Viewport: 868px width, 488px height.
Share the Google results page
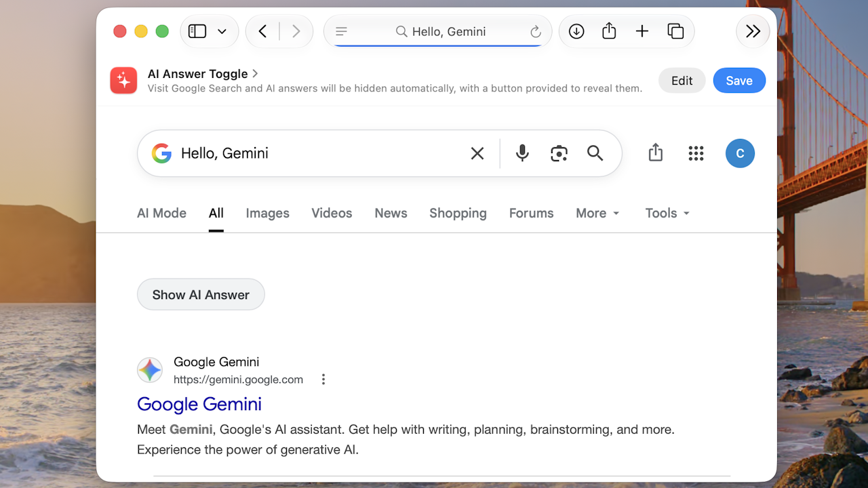point(655,153)
